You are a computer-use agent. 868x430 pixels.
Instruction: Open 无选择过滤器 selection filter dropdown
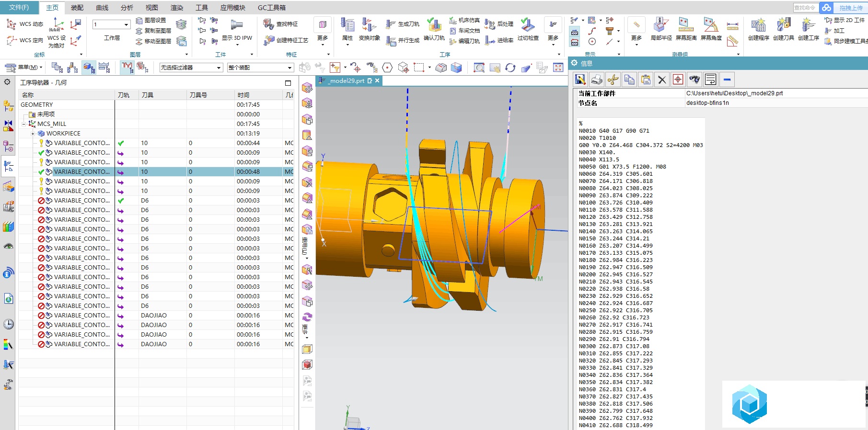click(219, 68)
